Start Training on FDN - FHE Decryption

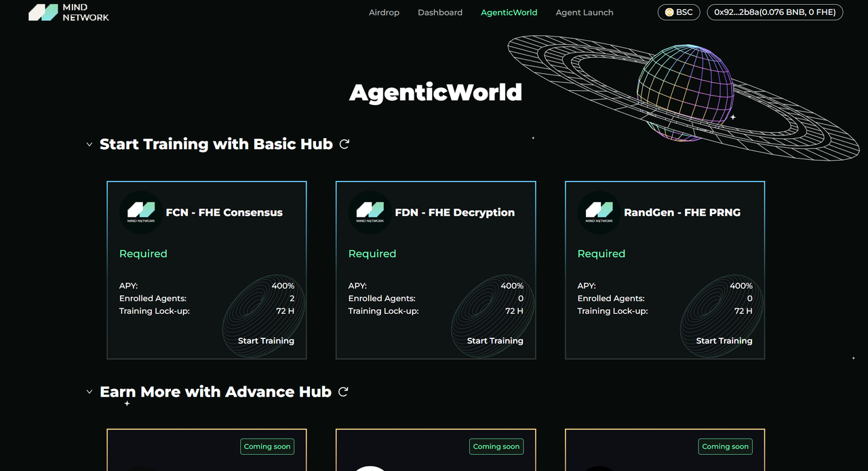[x=495, y=341]
